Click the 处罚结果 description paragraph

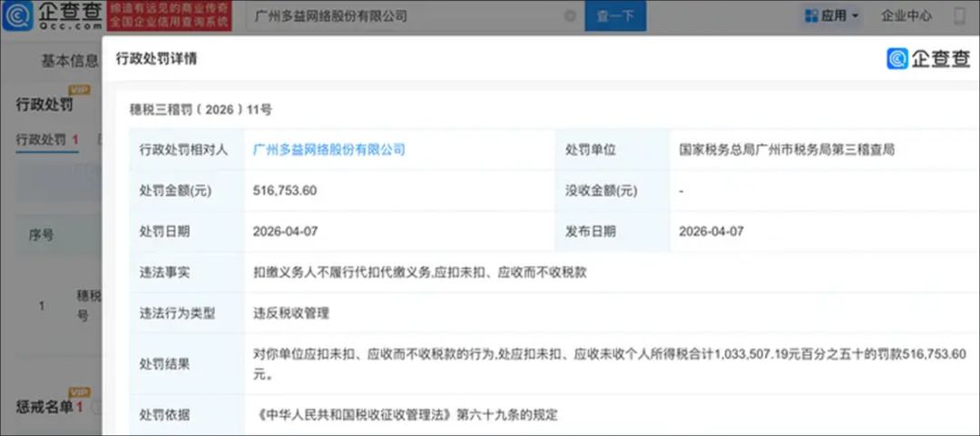(x=610, y=363)
